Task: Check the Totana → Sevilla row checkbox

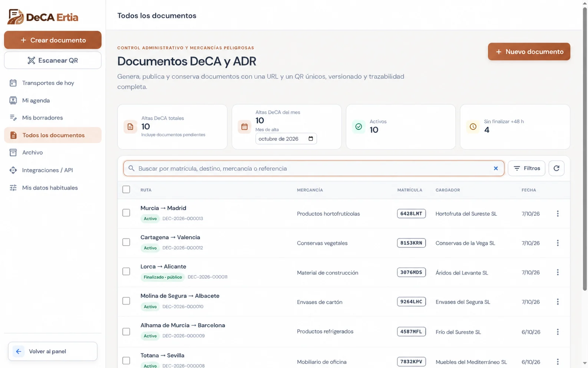Action: (x=126, y=361)
